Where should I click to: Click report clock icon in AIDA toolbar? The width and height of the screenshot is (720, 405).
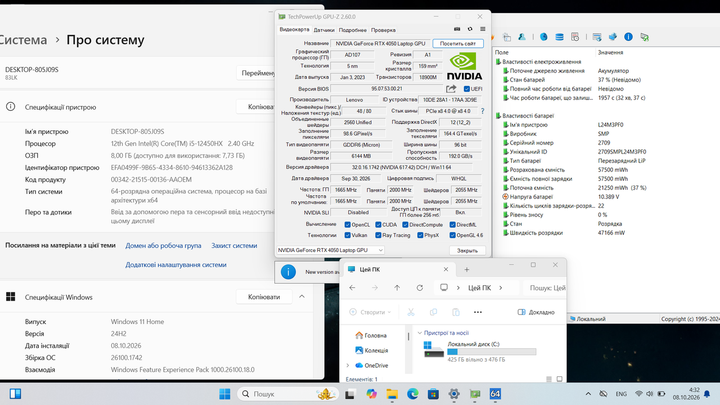575,37
